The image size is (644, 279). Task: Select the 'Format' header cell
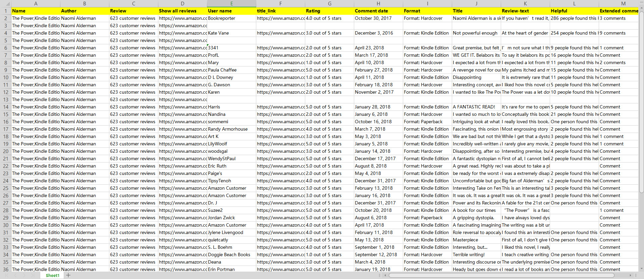pos(427,11)
